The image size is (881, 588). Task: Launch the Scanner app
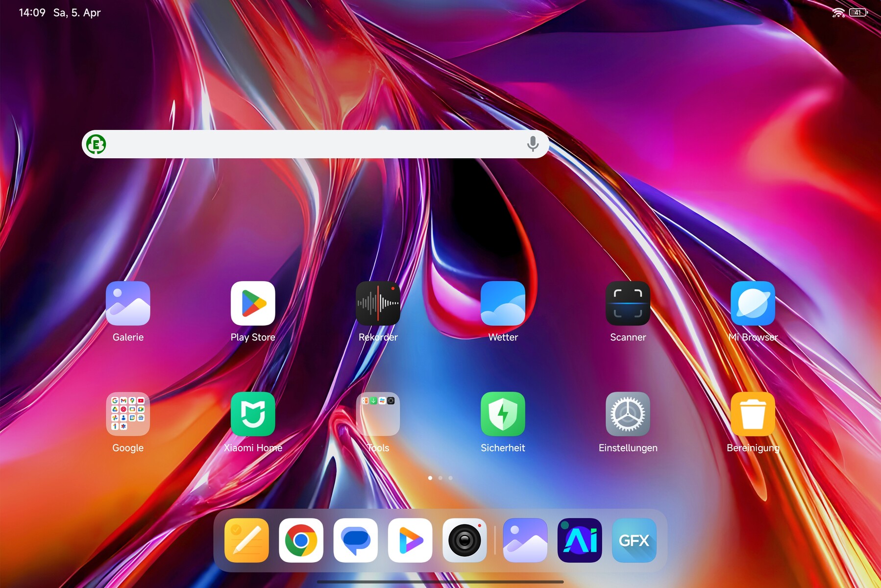pos(628,303)
